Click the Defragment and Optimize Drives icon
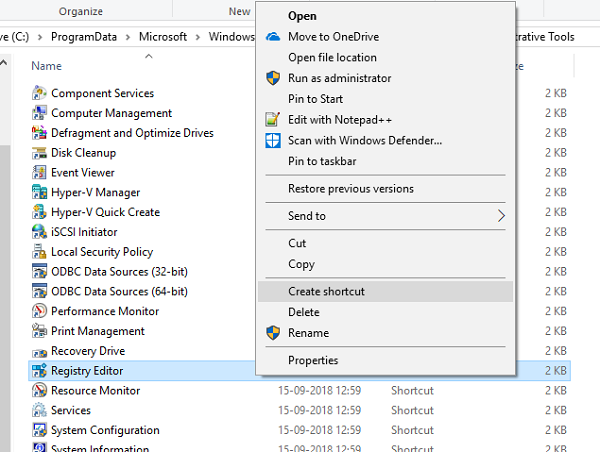Screen dimensions: 600x452 (39, 133)
